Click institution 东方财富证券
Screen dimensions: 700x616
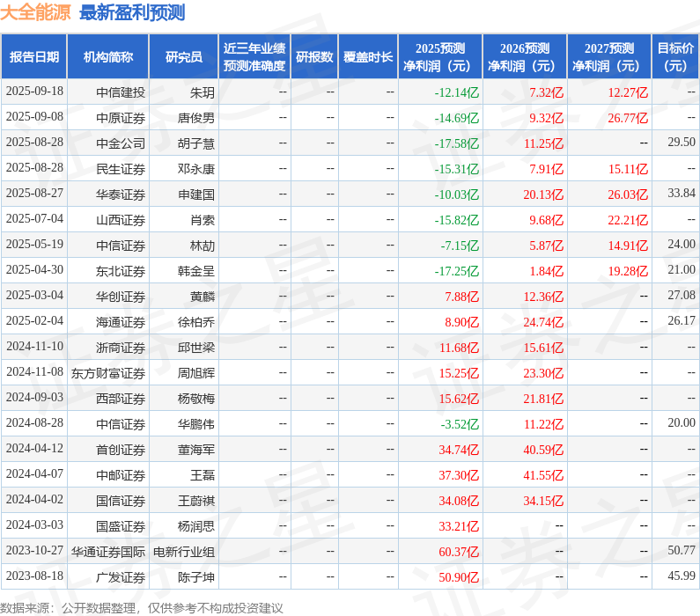[108, 373]
